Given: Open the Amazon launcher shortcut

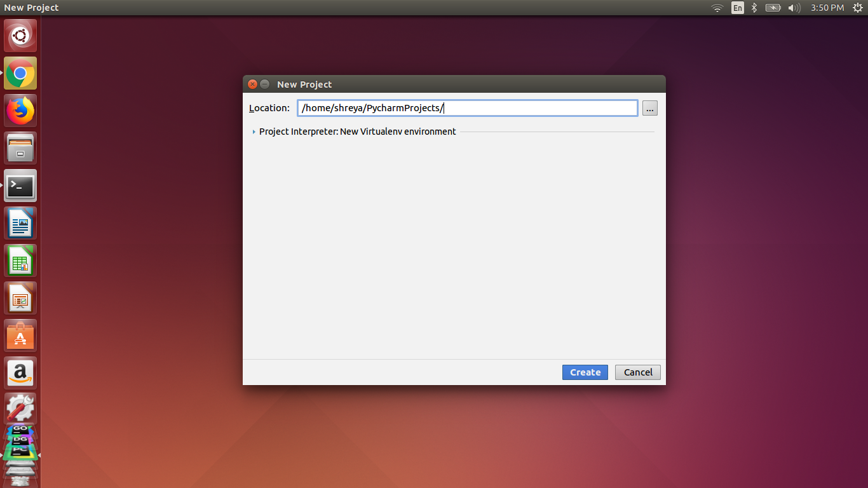Looking at the screenshot, I should (x=20, y=373).
